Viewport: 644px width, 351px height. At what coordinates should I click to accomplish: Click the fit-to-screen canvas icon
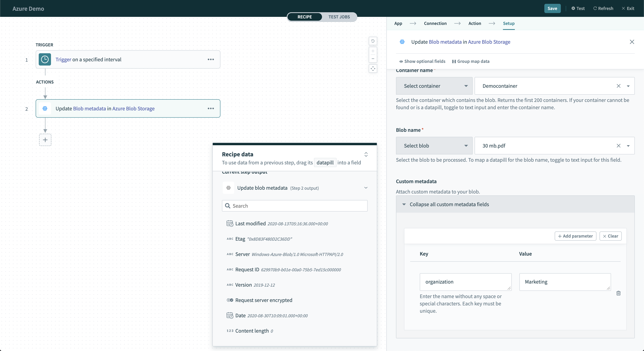click(373, 69)
